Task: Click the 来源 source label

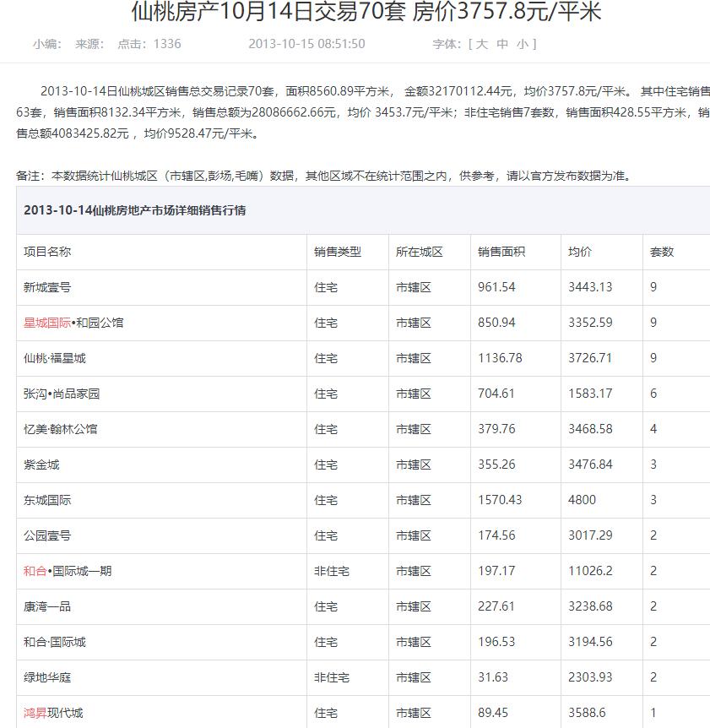Action: pos(87,45)
